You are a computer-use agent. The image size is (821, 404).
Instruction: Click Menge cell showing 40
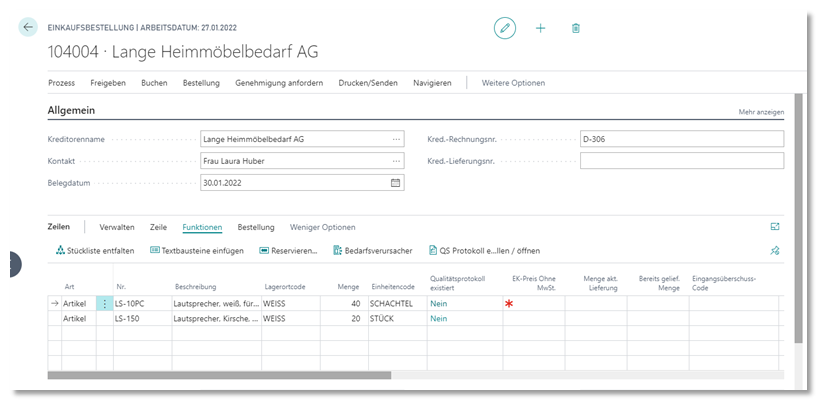click(343, 304)
